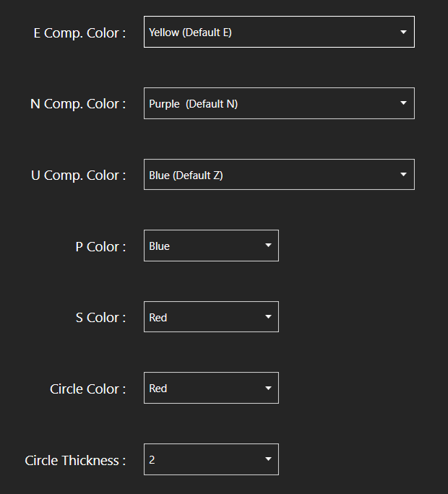Open the S Color dropdown
The image size is (448, 494).
click(211, 316)
